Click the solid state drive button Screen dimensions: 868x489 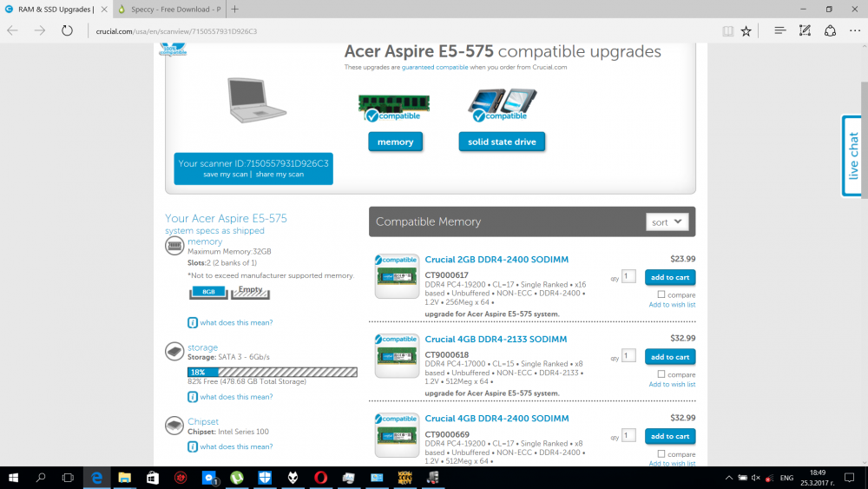502,142
